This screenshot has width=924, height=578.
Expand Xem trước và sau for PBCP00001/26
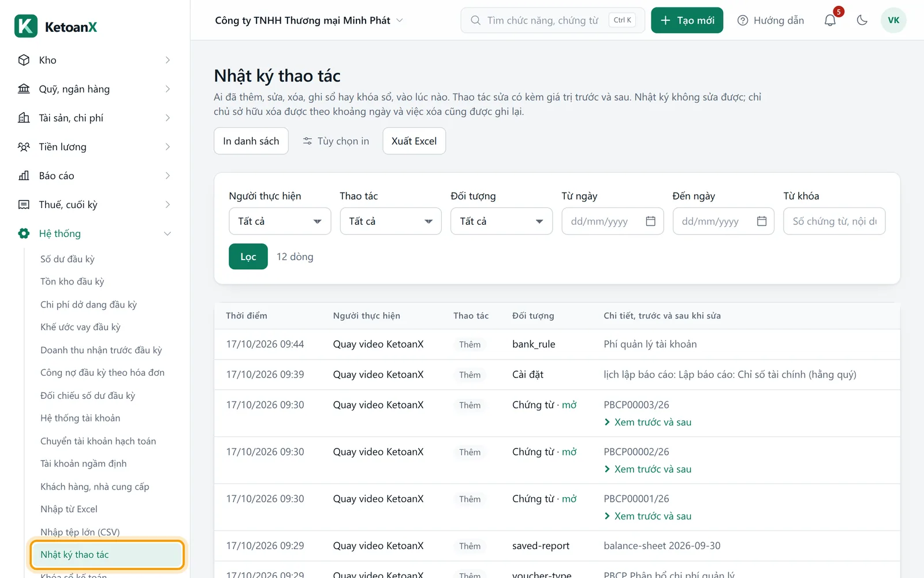click(647, 516)
